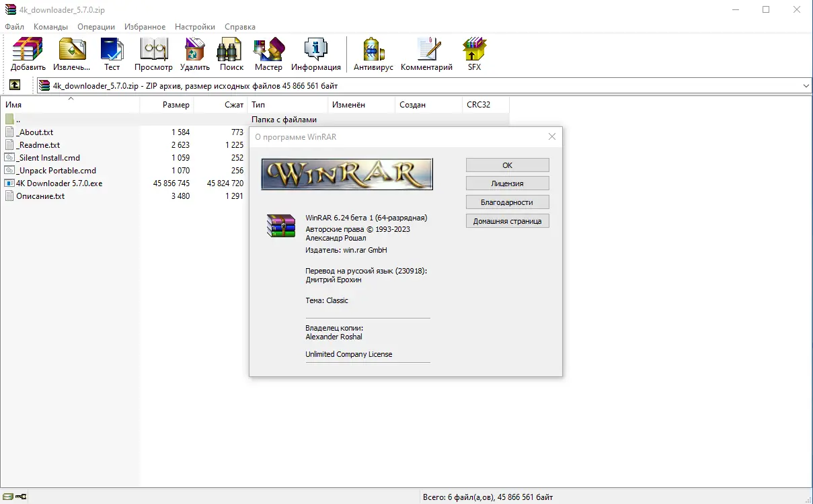813x504 pixels.
Task: Open the Файл menu
Action: point(14,27)
